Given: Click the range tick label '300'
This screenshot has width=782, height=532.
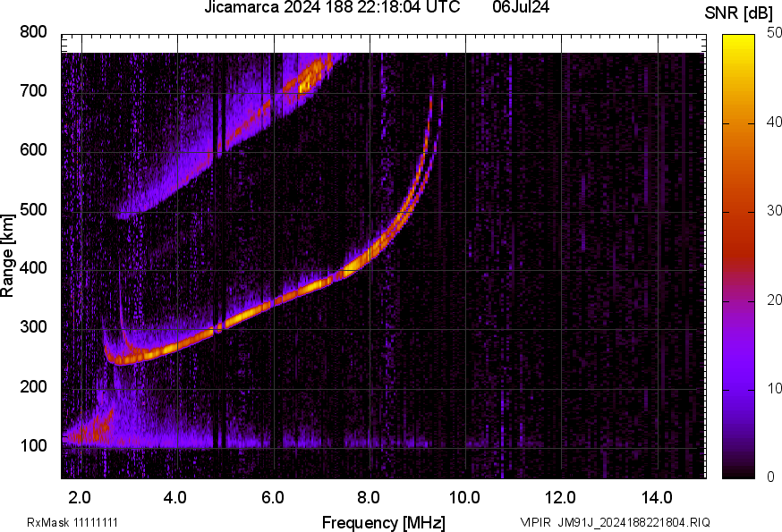Looking at the screenshot, I should point(33,327).
